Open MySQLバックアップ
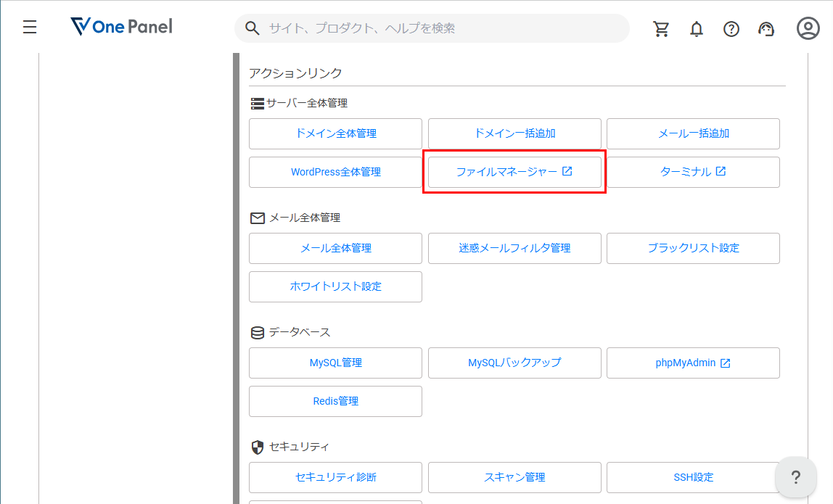This screenshot has height=504, width=833. [x=514, y=363]
